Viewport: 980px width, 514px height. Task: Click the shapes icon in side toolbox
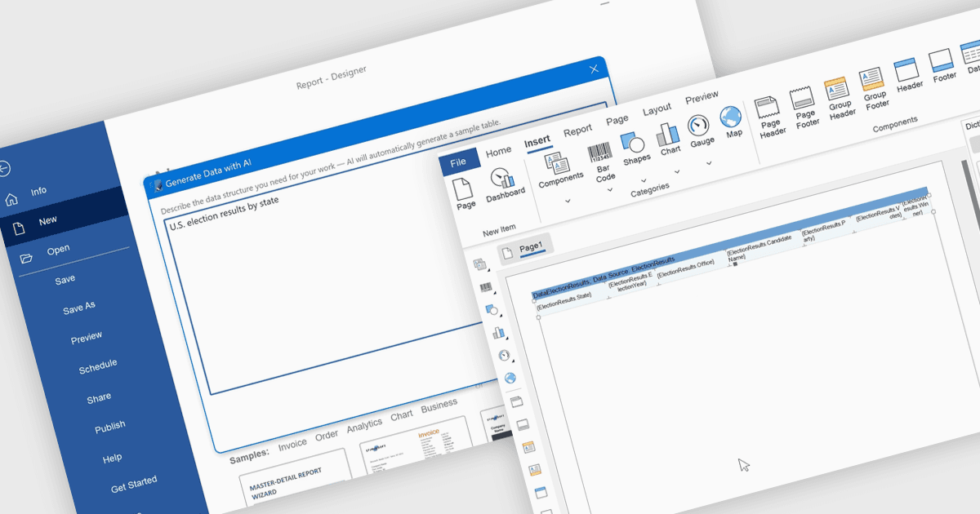[492, 309]
